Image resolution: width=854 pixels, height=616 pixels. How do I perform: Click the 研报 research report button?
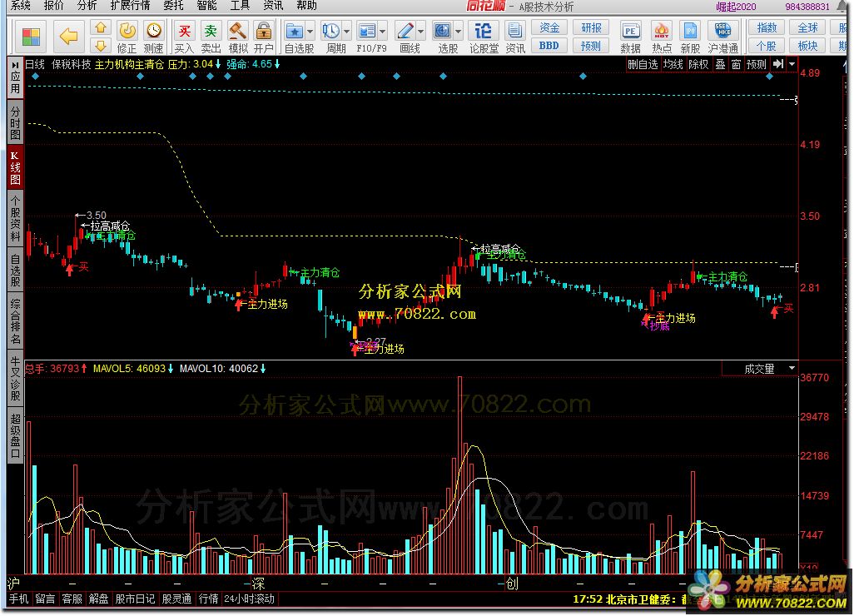click(591, 27)
